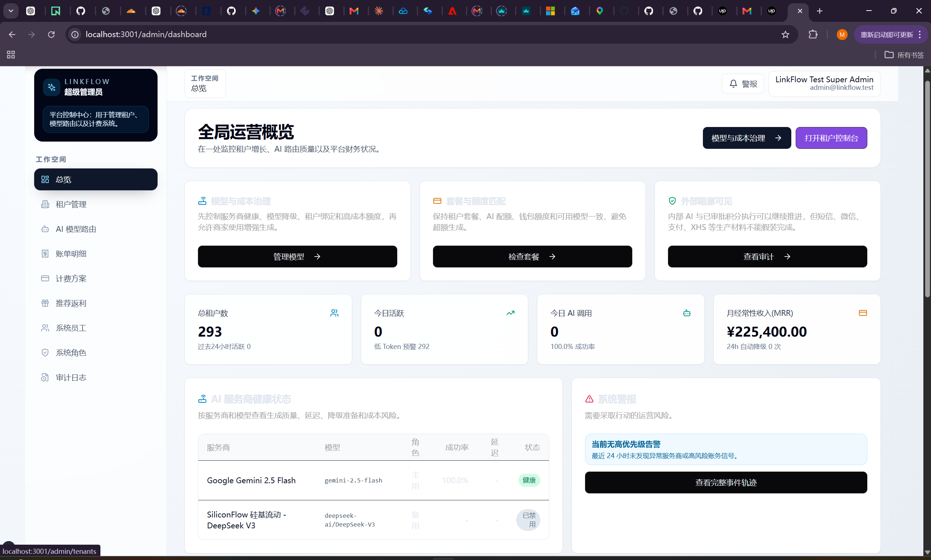Image resolution: width=931 pixels, height=560 pixels.
Task: Go to AI 模型路由 page
Action: [95, 229]
